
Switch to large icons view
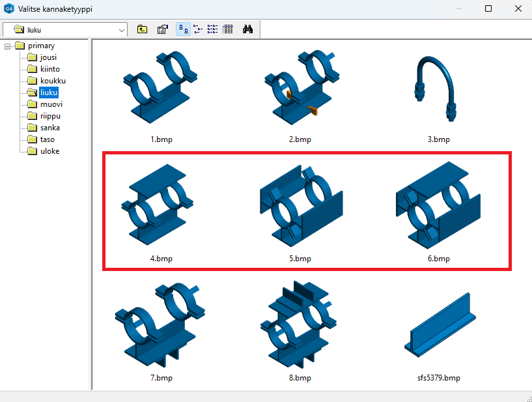184,29
